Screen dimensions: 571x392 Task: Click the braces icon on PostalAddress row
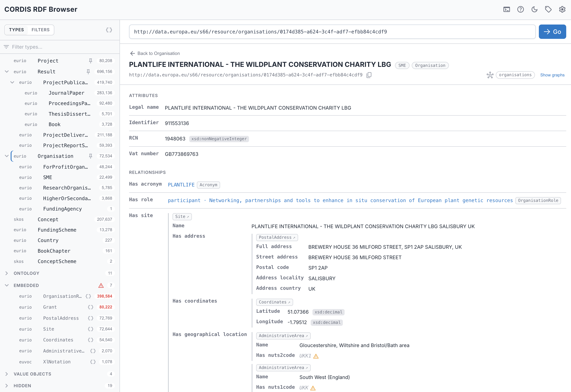coord(91,318)
